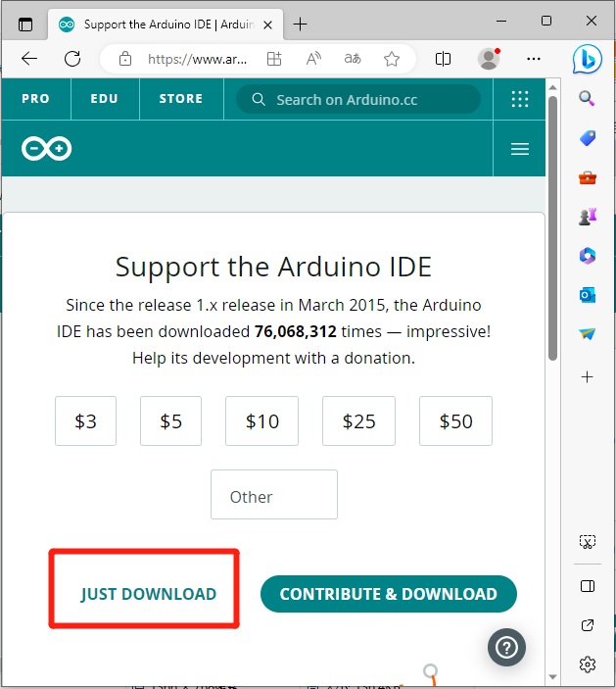Start web capture screenshot tool
The image size is (616, 689).
(x=588, y=542)
